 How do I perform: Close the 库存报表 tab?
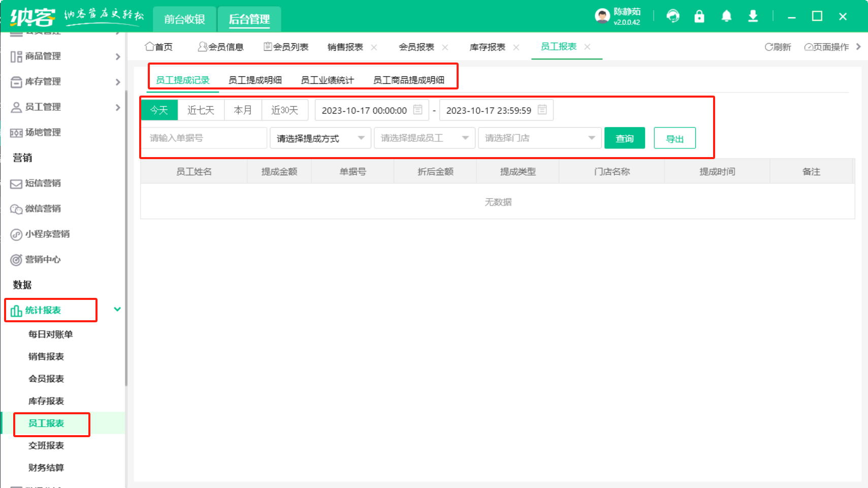click(x=516, y=47)
